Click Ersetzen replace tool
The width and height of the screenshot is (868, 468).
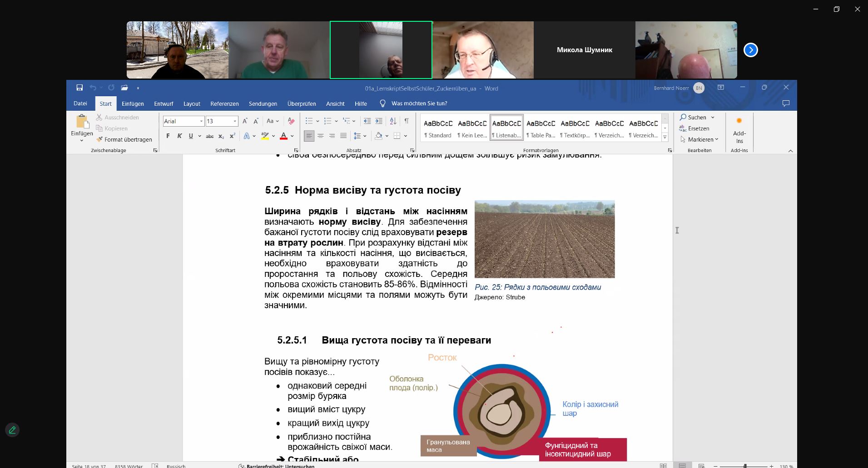[694, 128]
